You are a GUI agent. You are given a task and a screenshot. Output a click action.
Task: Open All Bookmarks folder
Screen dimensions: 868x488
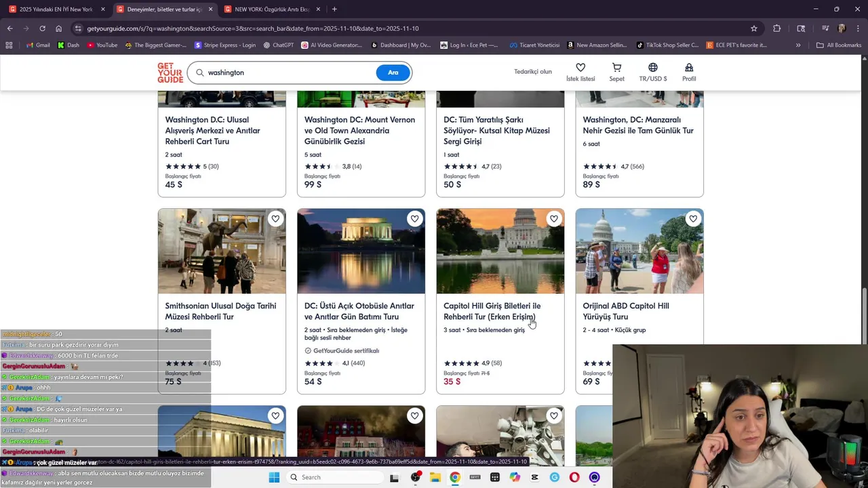(839, 45)
